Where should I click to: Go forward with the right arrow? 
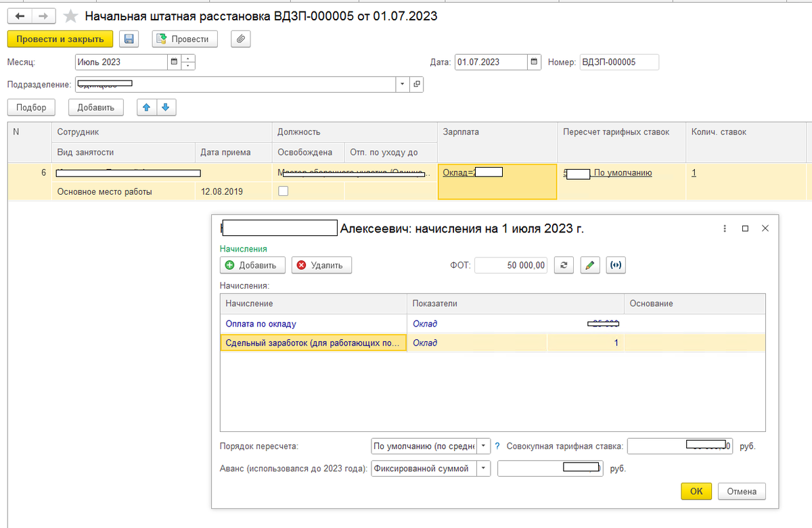click(x=43, y=16)
